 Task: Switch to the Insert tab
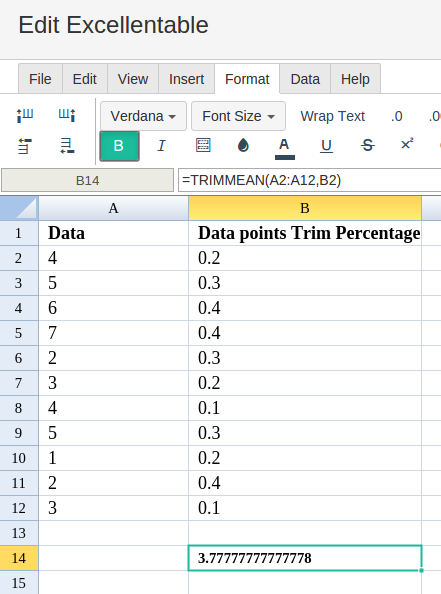(x=186, y=79)
